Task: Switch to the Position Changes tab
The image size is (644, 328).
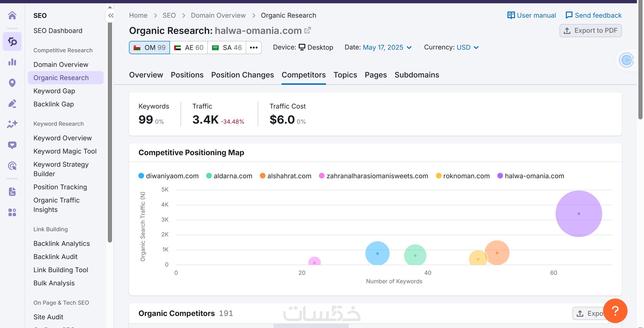Action: tap(242, 75)
